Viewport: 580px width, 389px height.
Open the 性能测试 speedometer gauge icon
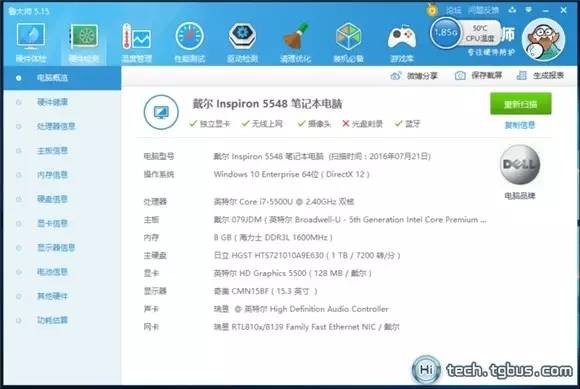point(189,42)
